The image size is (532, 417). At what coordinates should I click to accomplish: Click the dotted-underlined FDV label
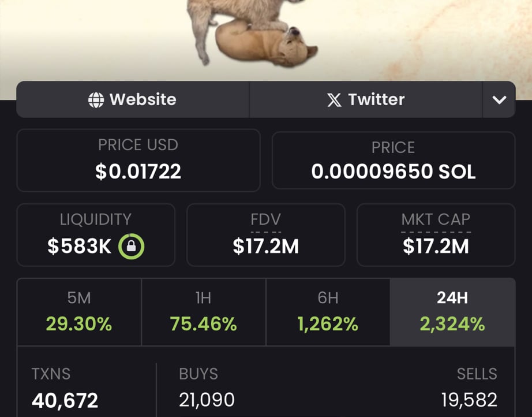[x=265, y=219]
